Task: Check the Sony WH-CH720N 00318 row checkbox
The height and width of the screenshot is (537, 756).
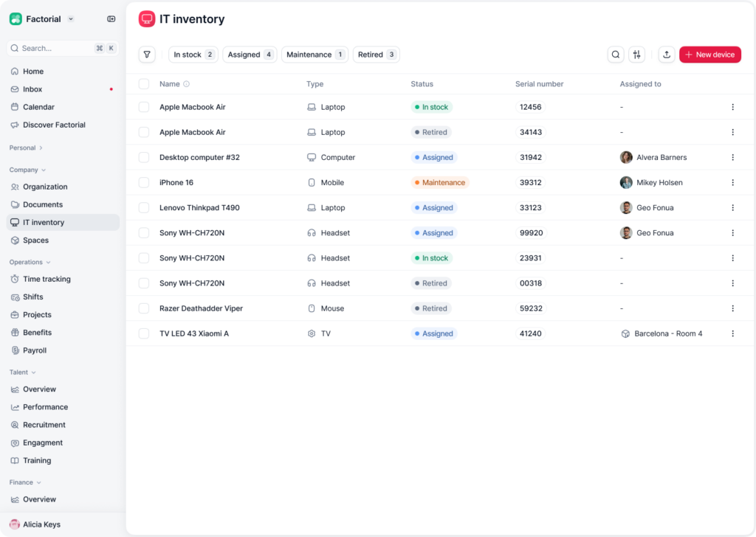Action: [x=144, y=283]
